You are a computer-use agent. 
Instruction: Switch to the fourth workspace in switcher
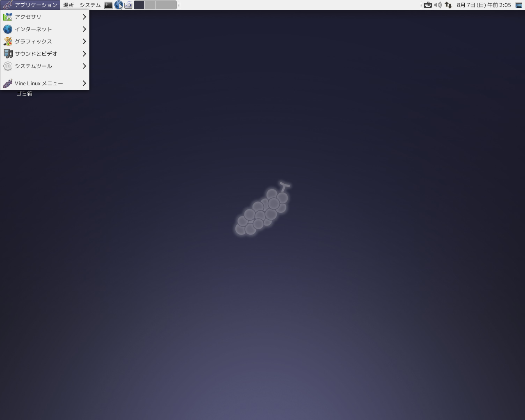click(x=171, y=5)
